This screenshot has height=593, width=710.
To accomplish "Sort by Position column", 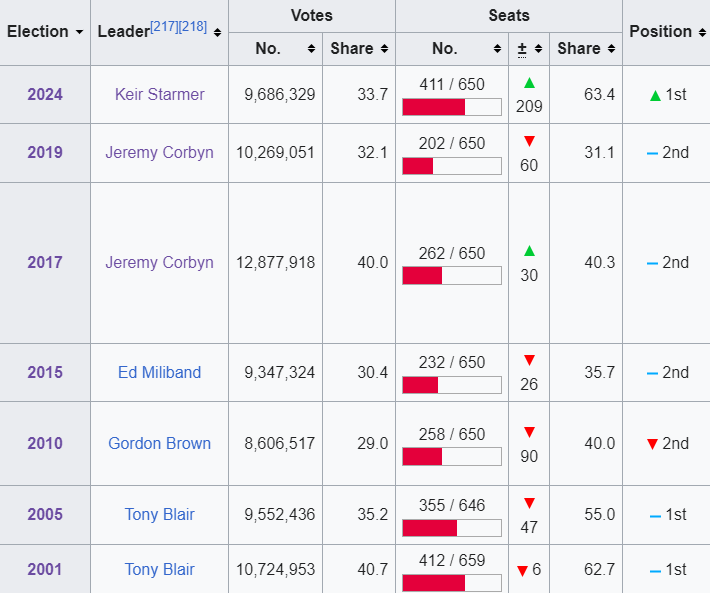I will click(702, 32).
